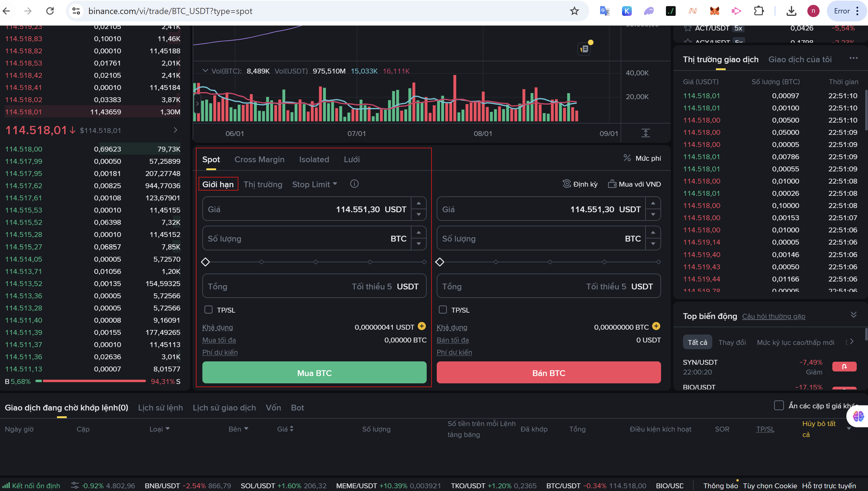Click the order type info icon
Viewport: 868px width, 491px height.
pyautogui.click(x=354, y=184)
